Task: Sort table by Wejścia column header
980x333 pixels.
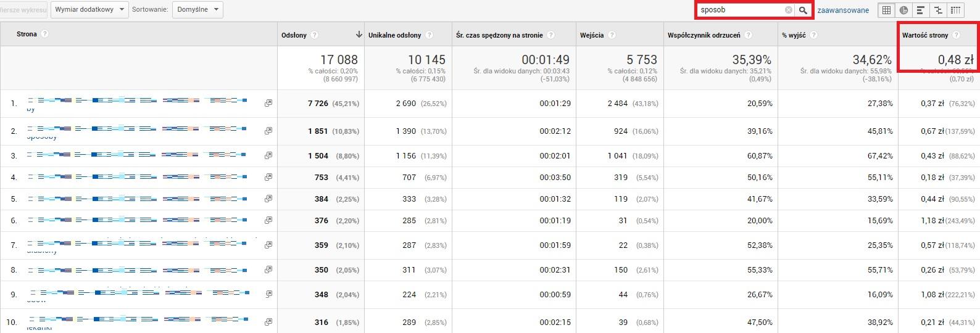Action: (592, 35)
